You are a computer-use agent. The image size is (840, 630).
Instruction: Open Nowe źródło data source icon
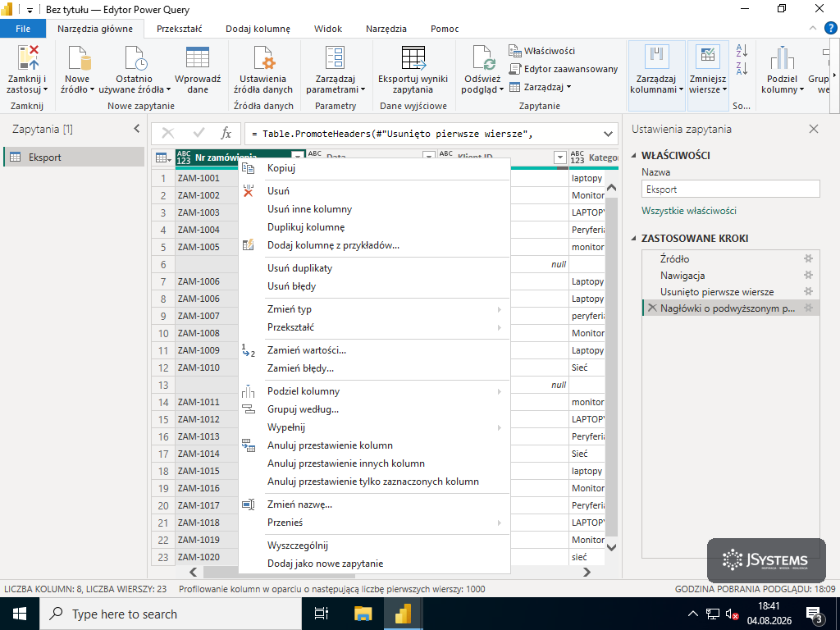pyautogui.click(x=78, y=58)
